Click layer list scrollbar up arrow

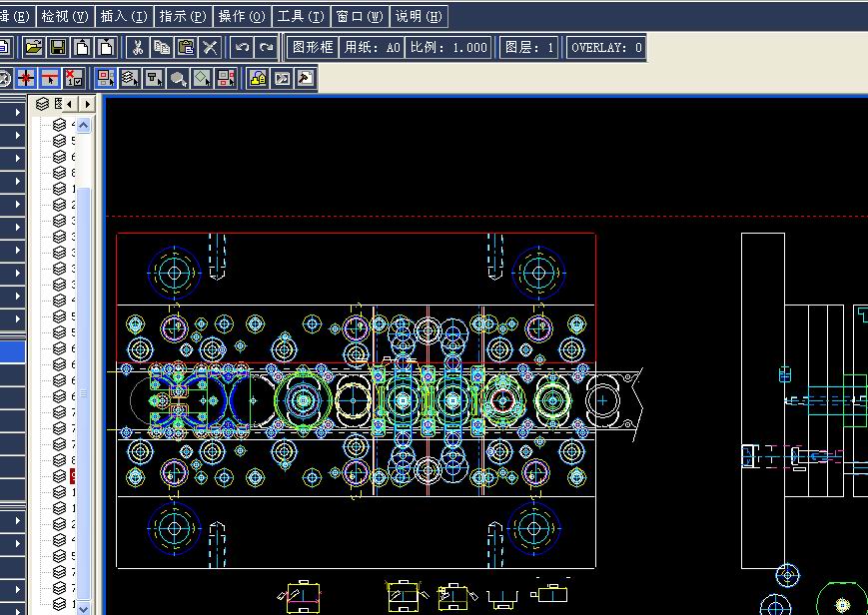[84, 126]
